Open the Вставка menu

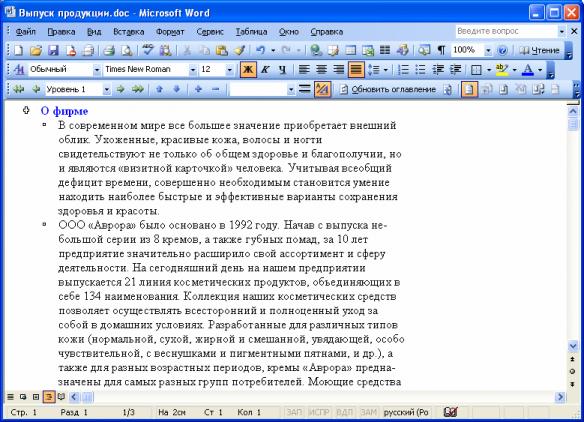pos(128,32)
